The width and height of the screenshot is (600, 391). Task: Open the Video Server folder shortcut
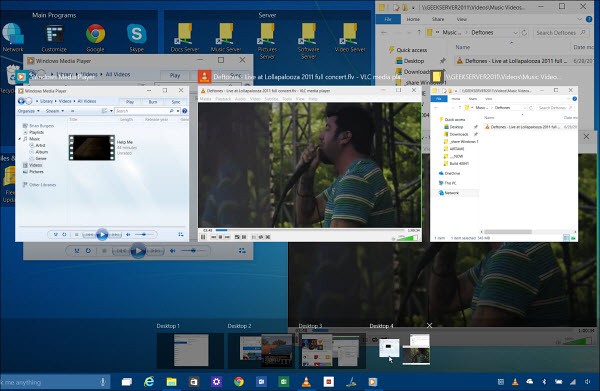350,37
